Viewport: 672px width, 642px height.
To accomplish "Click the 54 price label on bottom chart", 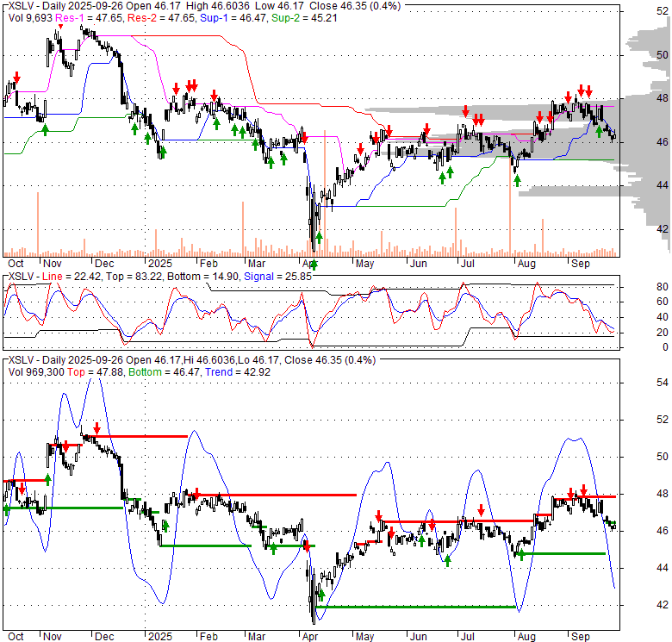I will click(663, 383).
